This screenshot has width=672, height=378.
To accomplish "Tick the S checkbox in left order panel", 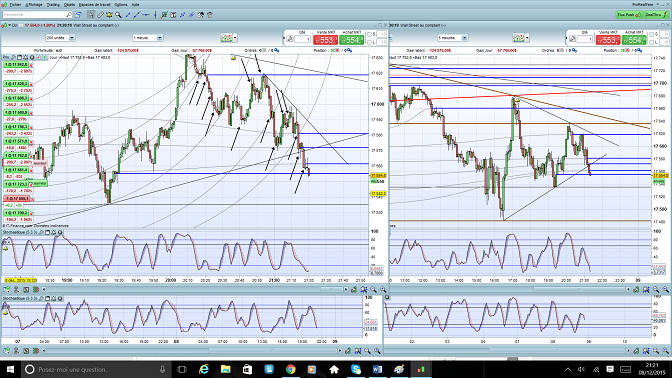I will pyautogui.click(x=369, y=34).
